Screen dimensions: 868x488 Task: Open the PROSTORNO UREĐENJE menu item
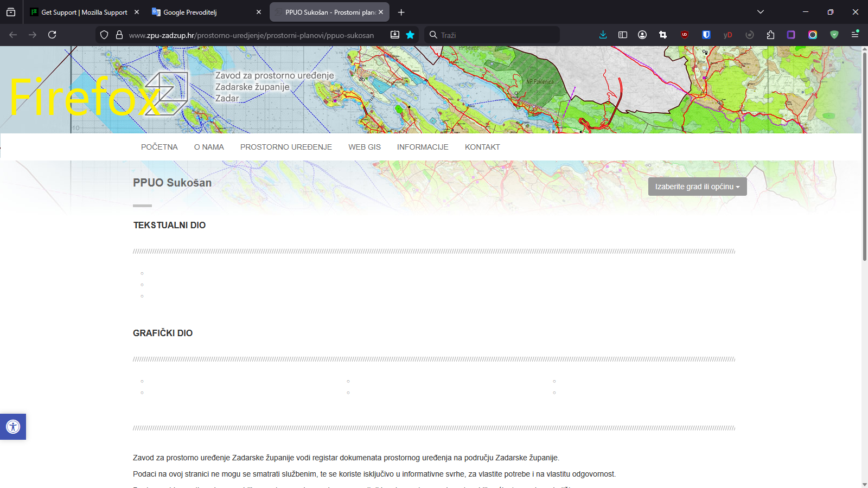[286, 147]
